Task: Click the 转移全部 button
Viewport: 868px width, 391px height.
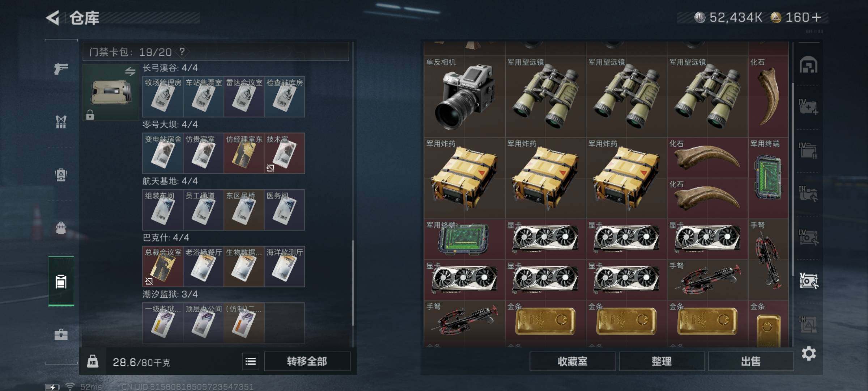Action: pyautogui.click(x=307, y=361)
